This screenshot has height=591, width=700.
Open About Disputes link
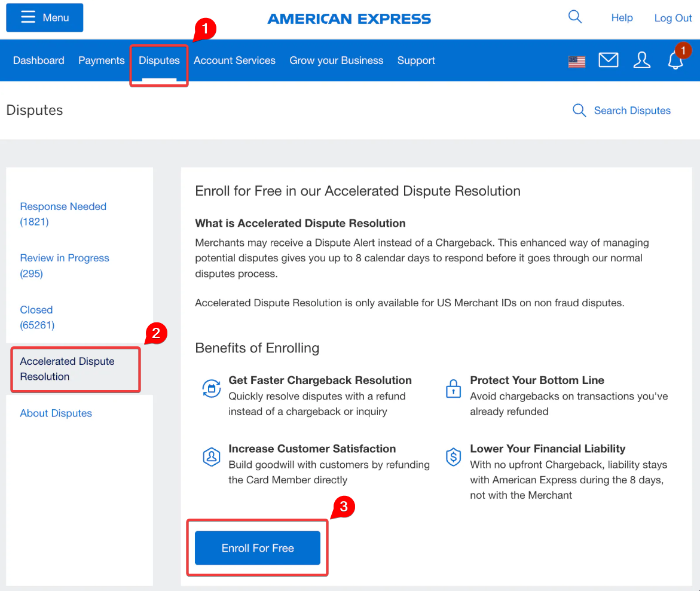pyautogui.click(x=56, y=413)
